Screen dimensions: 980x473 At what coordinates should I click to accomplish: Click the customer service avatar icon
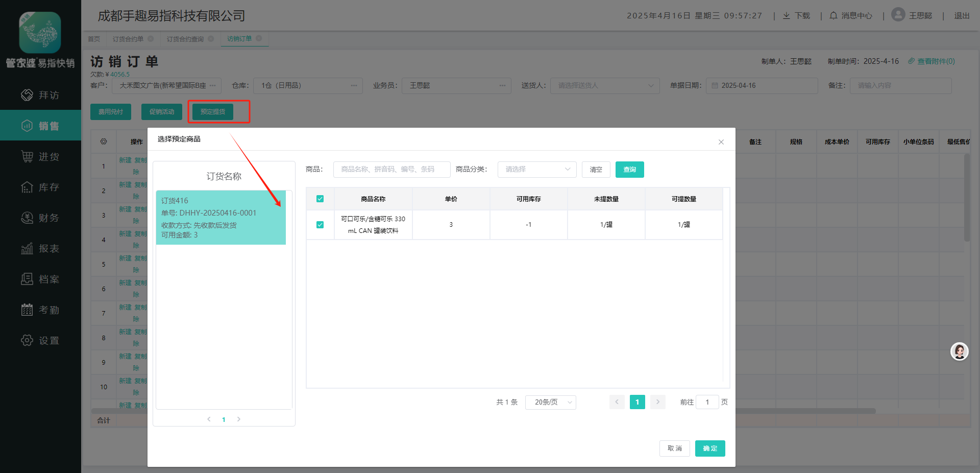959,351
